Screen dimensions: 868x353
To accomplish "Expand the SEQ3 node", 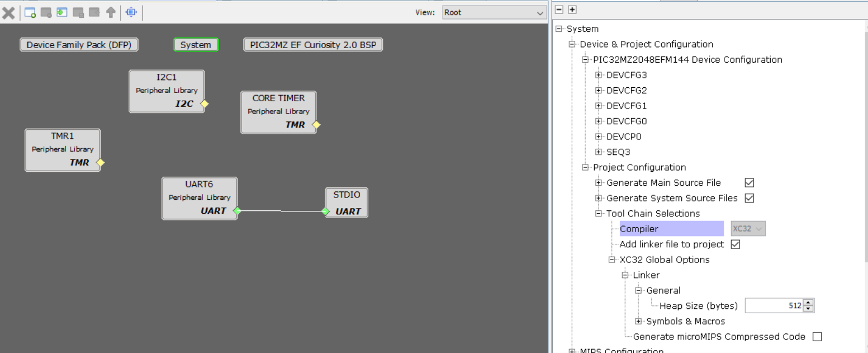I will click(x=599, y=152).
